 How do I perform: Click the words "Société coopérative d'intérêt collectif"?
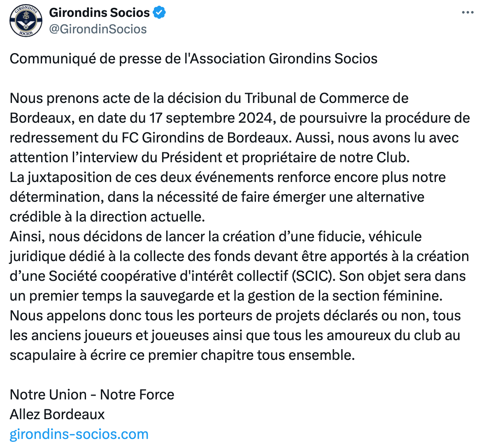tap(168, 276)
